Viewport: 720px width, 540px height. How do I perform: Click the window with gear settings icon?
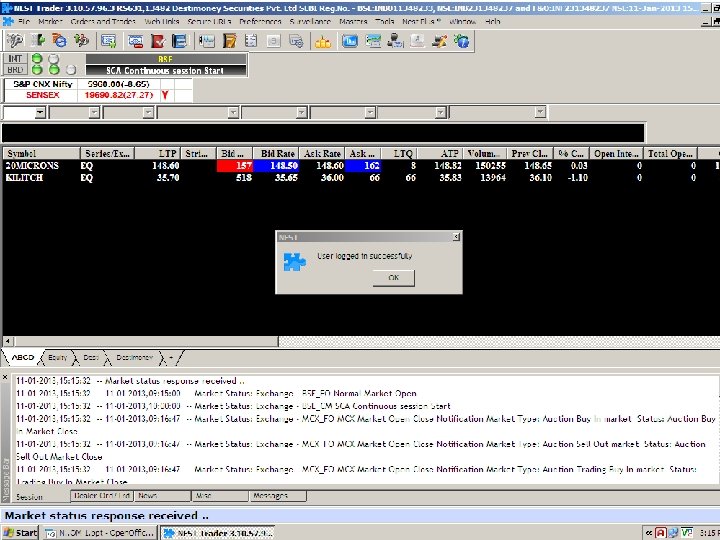[x=296, y=41]
